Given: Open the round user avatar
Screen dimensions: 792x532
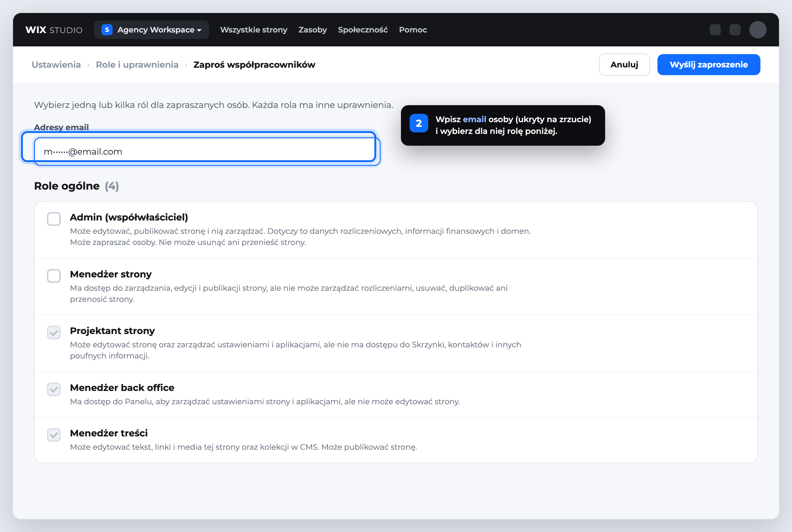Looking at the screenshot, I should [758, 30].
